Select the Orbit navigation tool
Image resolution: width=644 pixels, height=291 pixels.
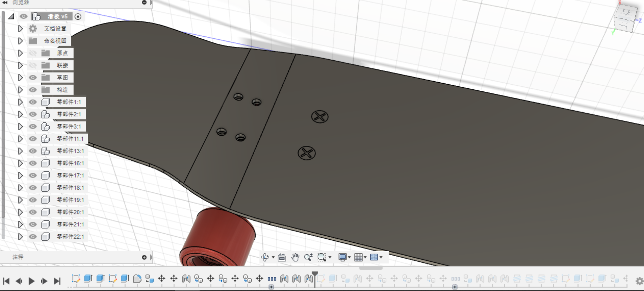click(265, 257)
